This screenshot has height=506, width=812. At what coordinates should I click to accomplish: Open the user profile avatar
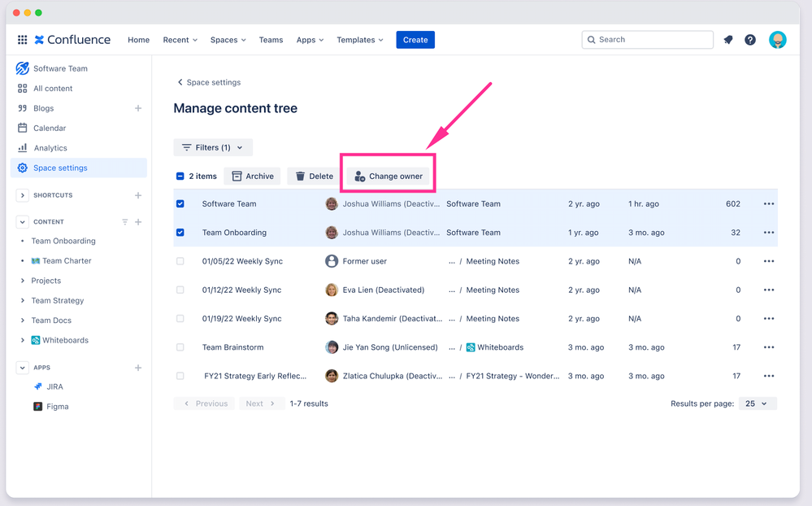click(x=778, y=40)
